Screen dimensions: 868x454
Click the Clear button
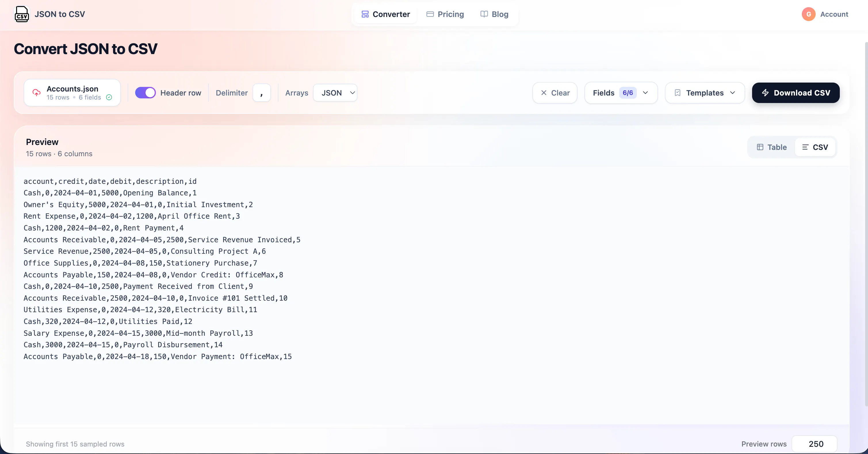(x=555, y=93)
